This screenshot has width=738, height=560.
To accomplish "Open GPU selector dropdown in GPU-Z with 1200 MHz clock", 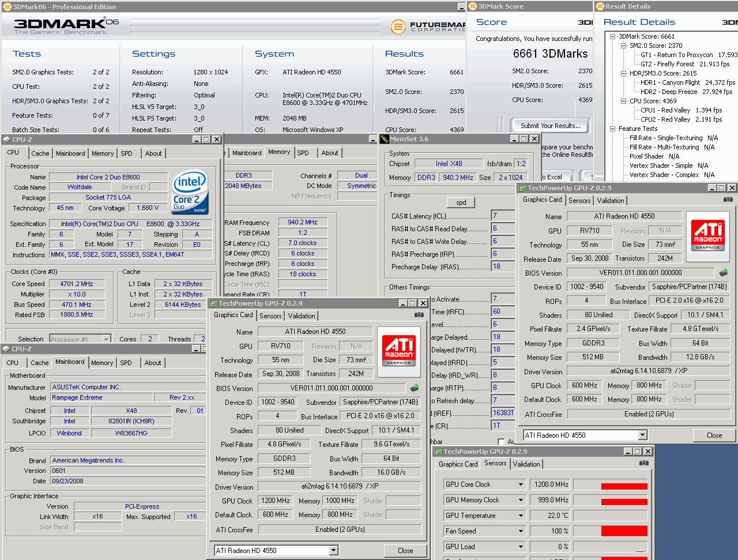I will point(333,550).
